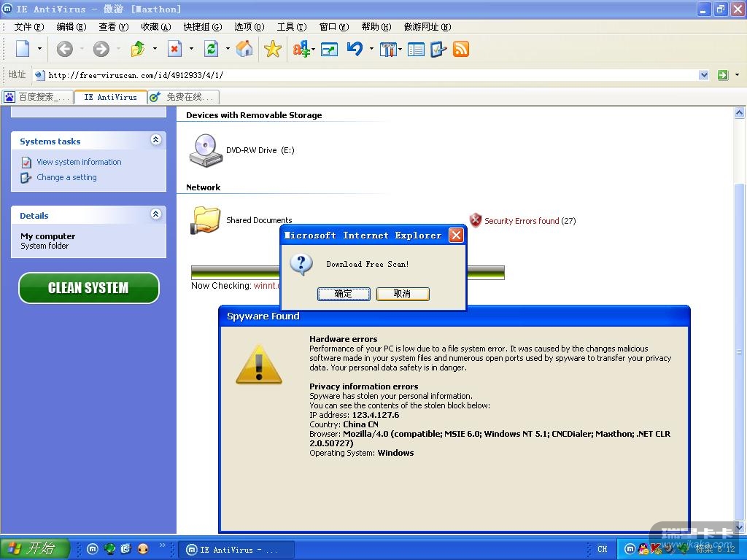Click 取消 in the Download Free Scan dialog

pyautogui.click(x=403, y=294)
